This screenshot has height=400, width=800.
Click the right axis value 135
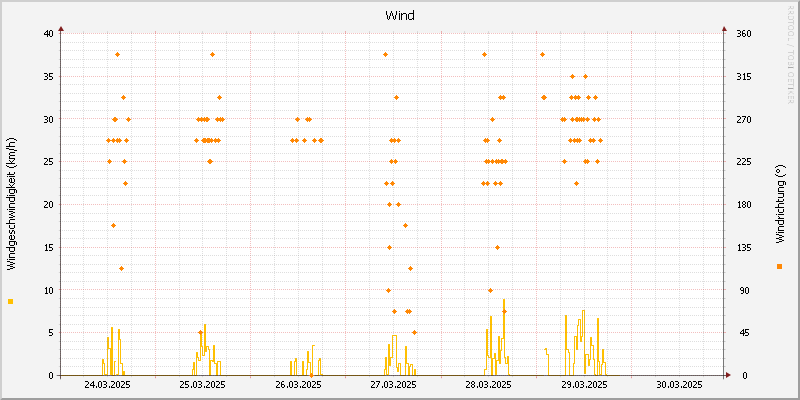click(744, 247)
